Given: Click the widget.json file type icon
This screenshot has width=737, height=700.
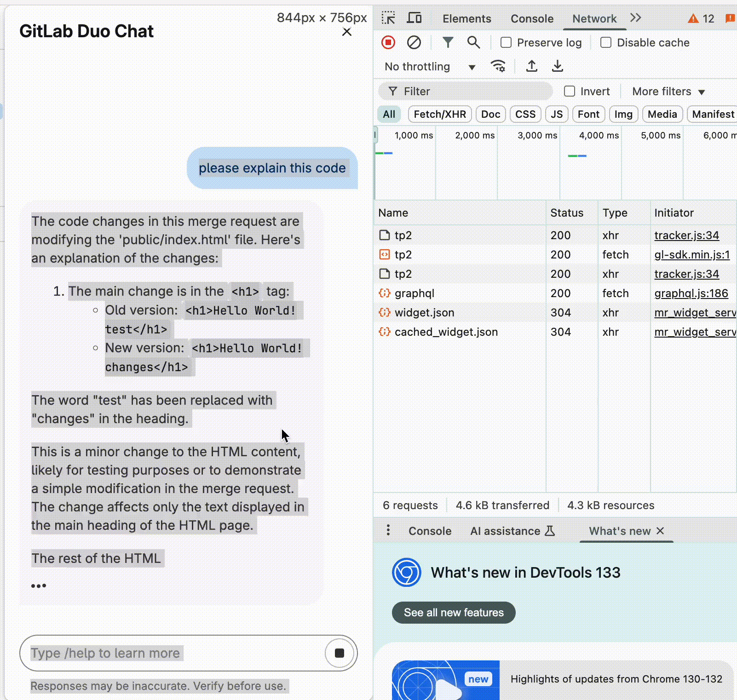Looking at the screenshot, I should 384,312.
